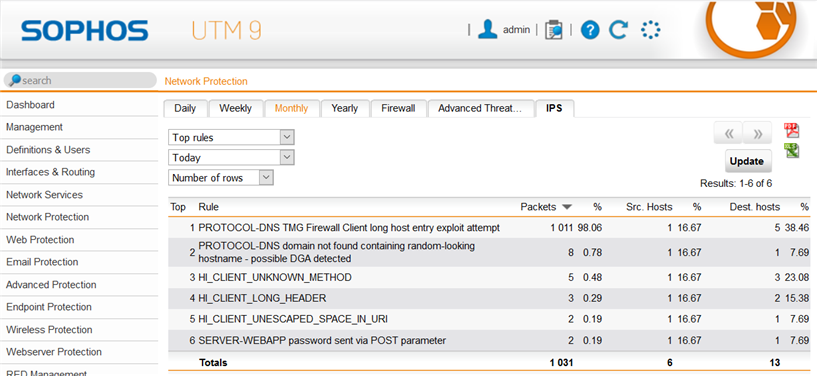
Task: Switch to the Advanced Threat tab
Action: 480,108
